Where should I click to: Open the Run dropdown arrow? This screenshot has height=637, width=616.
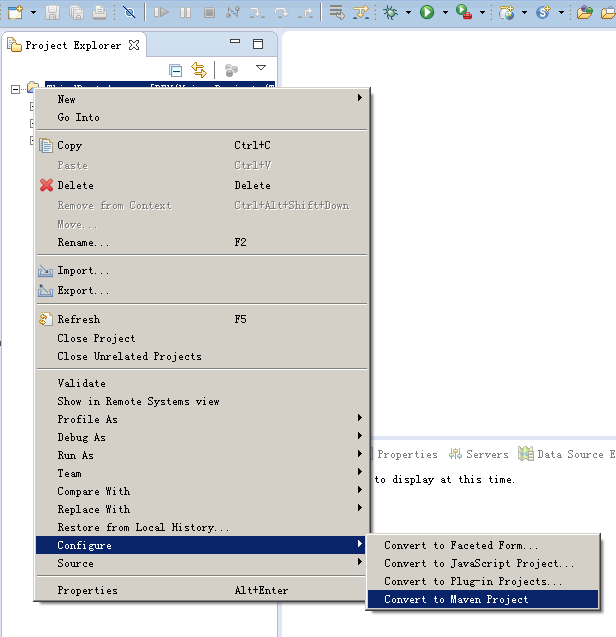(x=445, y=13)
